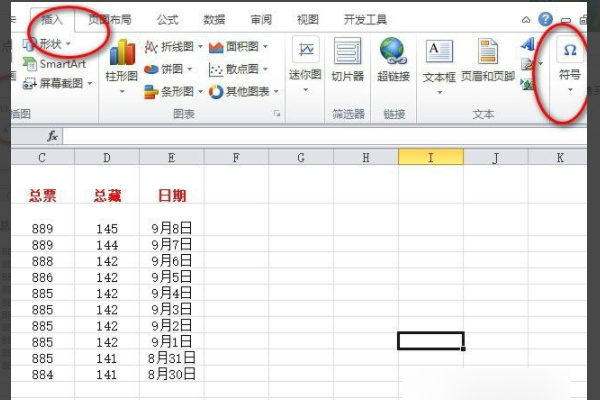Switch to the 页面布局 tab
The width and height of the screenshot is (600, 400).
(110, 20)
